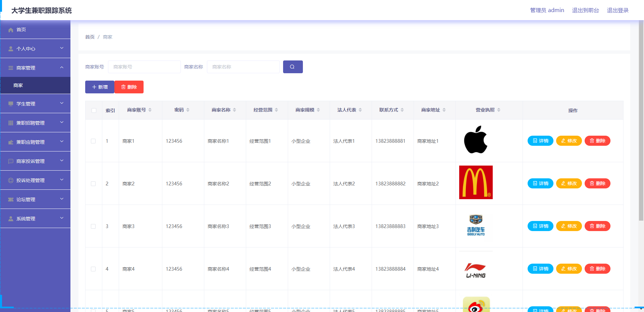Image resolution: width=644 pixels, height=312 pixels.
Task: Click the 新增 add button
Action: pos(100,87)
